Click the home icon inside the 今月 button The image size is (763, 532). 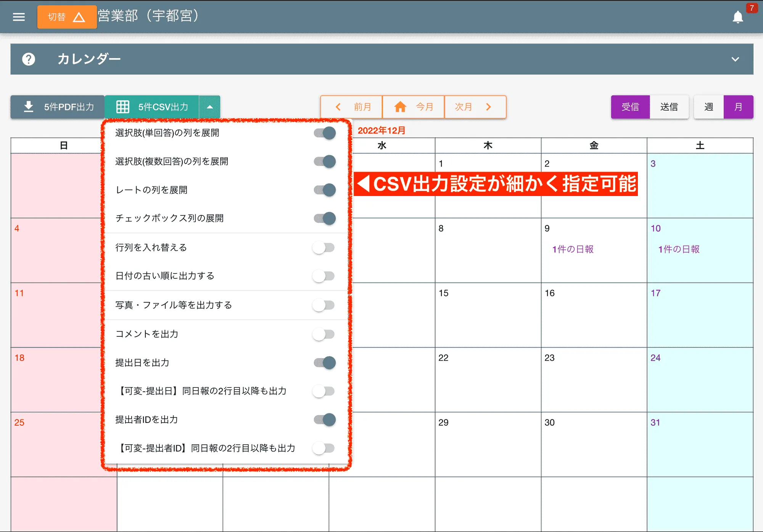pos(401,107)
